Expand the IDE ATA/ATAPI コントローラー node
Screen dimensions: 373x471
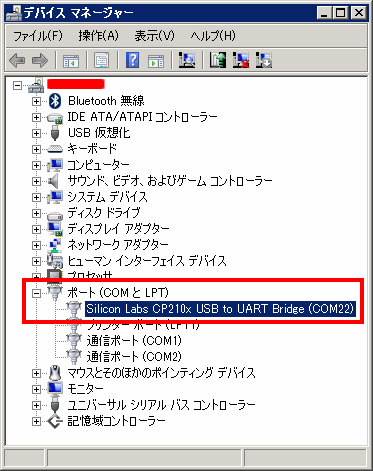36,117
